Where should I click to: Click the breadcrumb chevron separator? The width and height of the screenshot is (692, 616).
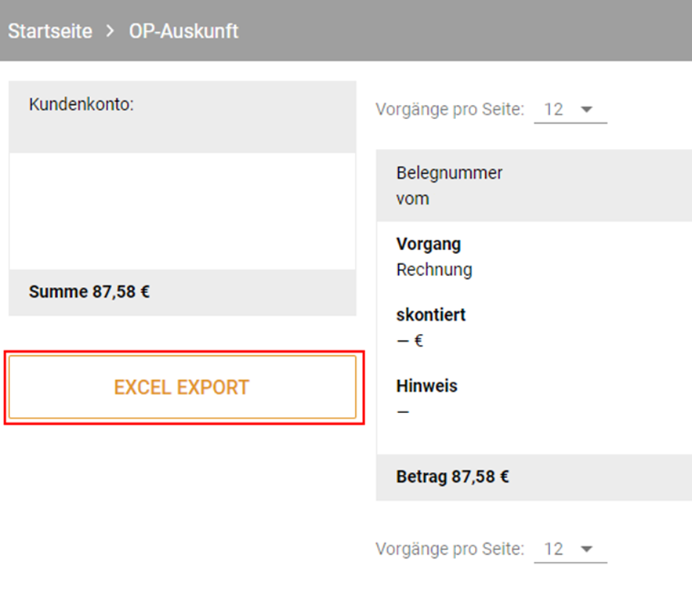click(111, 31)
